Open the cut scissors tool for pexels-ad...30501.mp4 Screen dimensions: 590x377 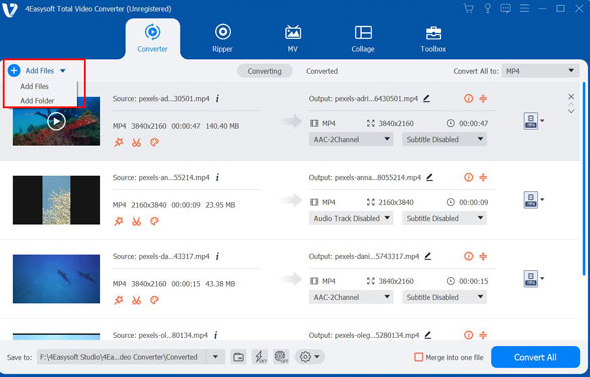[x=136, y=142]
